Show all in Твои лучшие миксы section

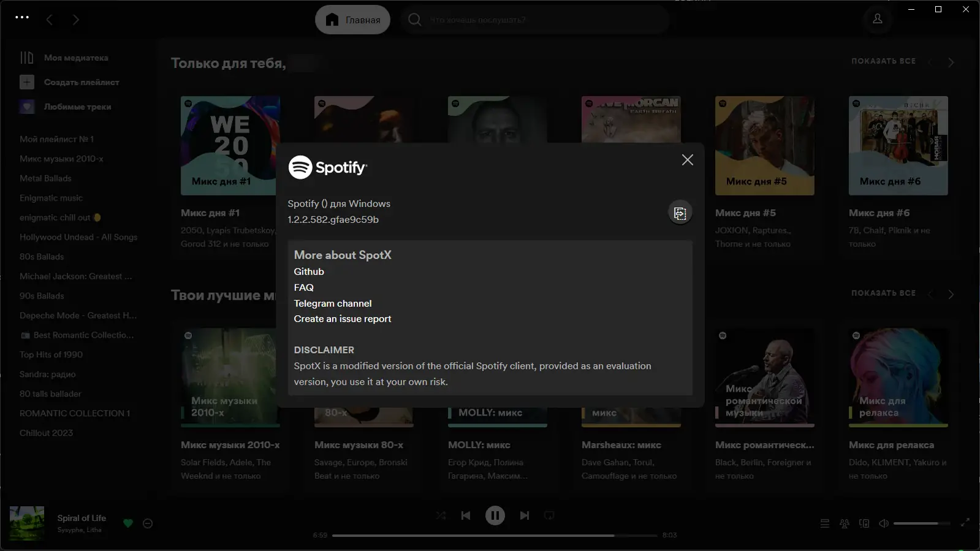[x=883, y=294]
